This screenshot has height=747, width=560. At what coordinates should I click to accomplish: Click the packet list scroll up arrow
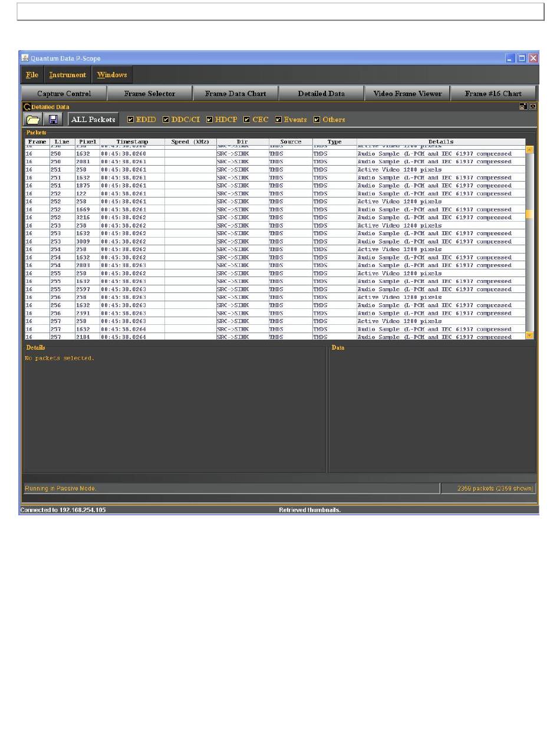click(x=529, y=150)
